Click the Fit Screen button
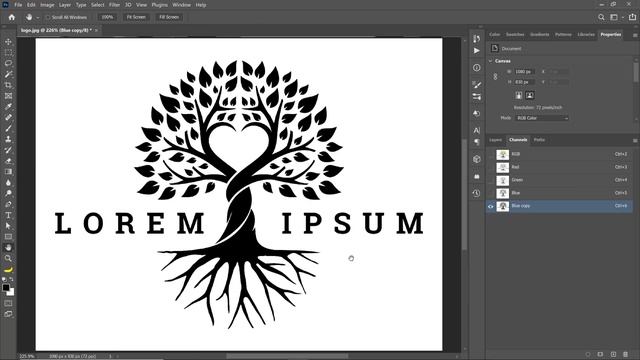 click(136, 17)
